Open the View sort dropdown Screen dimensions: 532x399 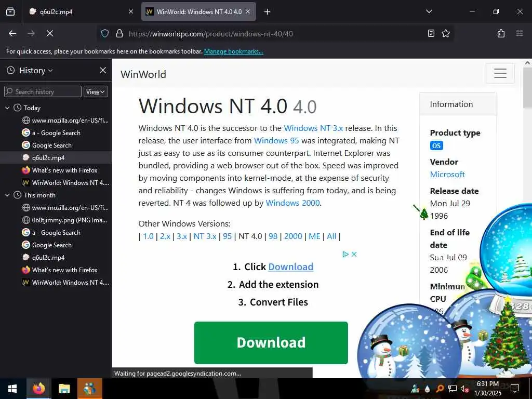(96, 91)
